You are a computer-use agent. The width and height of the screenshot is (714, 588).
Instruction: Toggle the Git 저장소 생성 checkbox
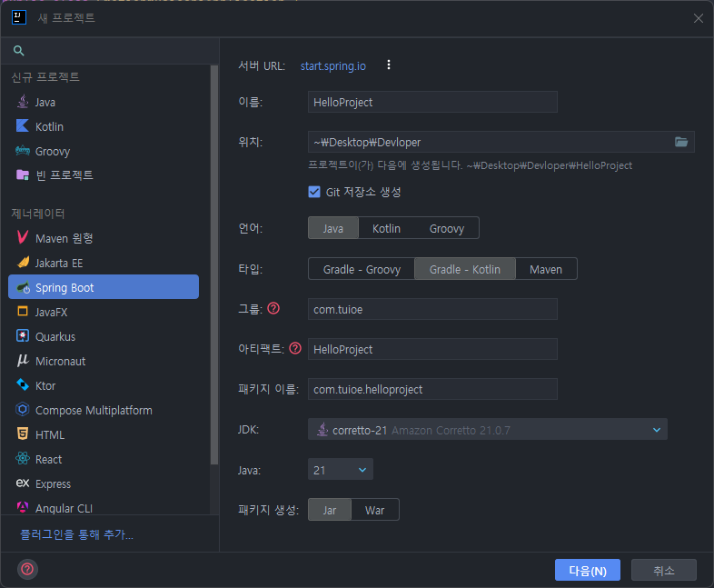pyautogui.click(x=314, y=192)
